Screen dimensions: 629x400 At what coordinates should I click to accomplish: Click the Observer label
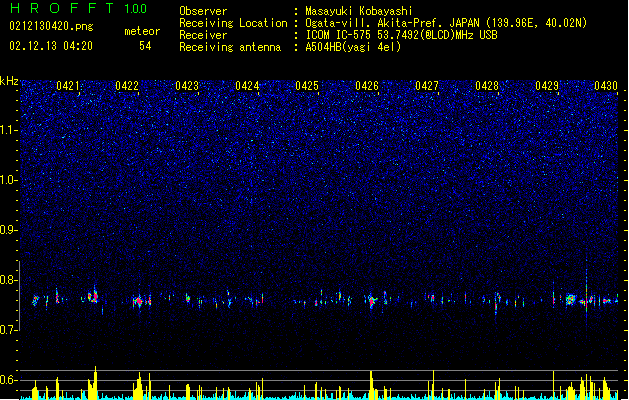tap(203, 11)
